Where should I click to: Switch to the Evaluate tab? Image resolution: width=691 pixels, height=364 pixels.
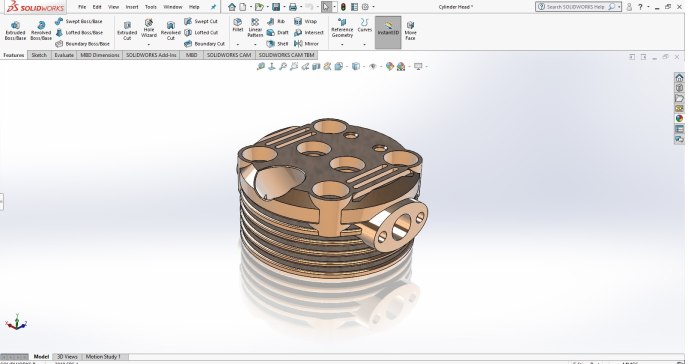click(64, 55)
